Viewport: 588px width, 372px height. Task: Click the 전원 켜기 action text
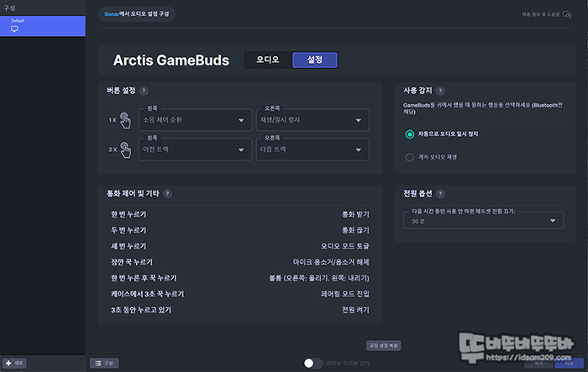(355, 310)
